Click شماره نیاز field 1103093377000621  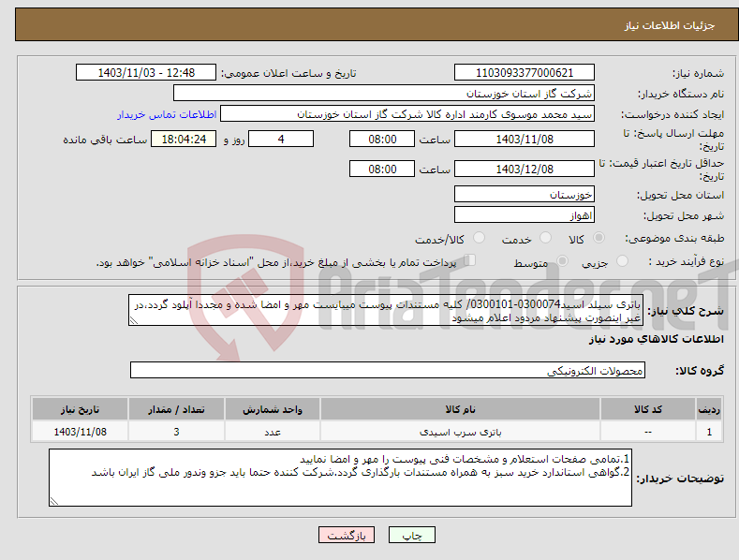pos(525,73)
